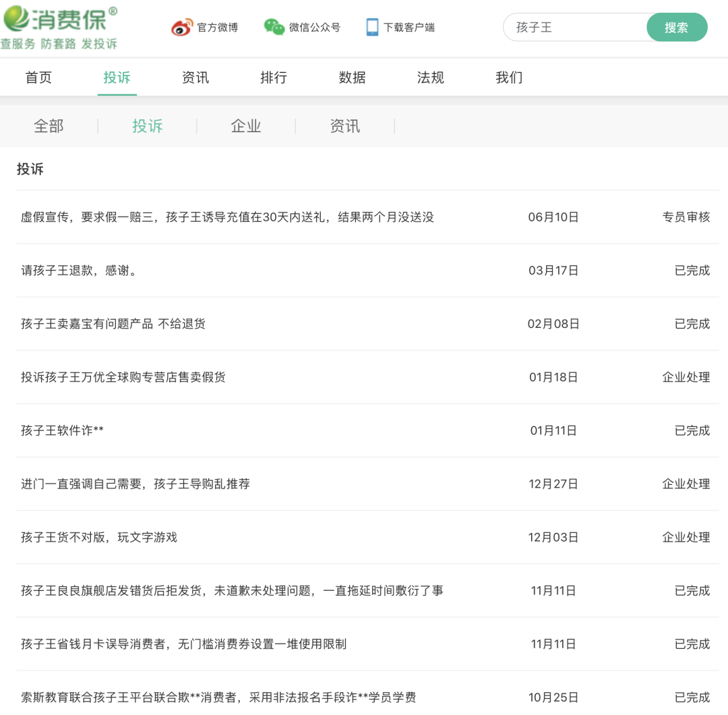Click 企业处理 status in the 12月03日 row
The width and height of the screenshot is (728, 715).
pyautogui.click(x=686, y=538)
